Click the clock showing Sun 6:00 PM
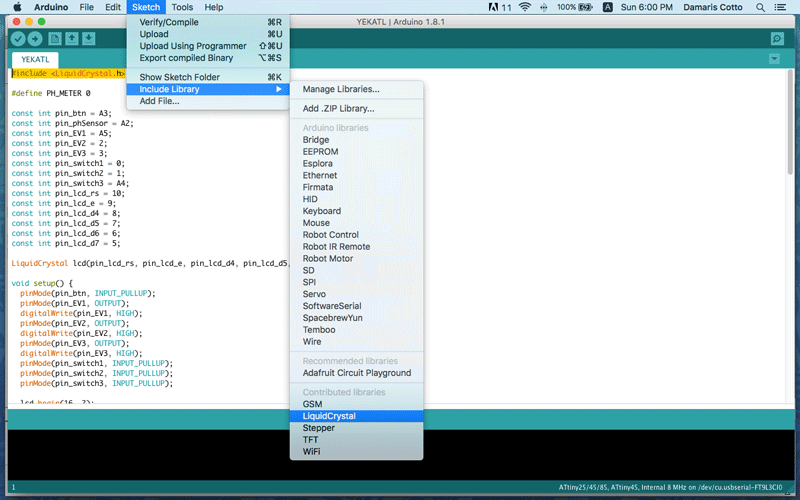The height and width of the screenshot is (500, 800). [646, 7]
